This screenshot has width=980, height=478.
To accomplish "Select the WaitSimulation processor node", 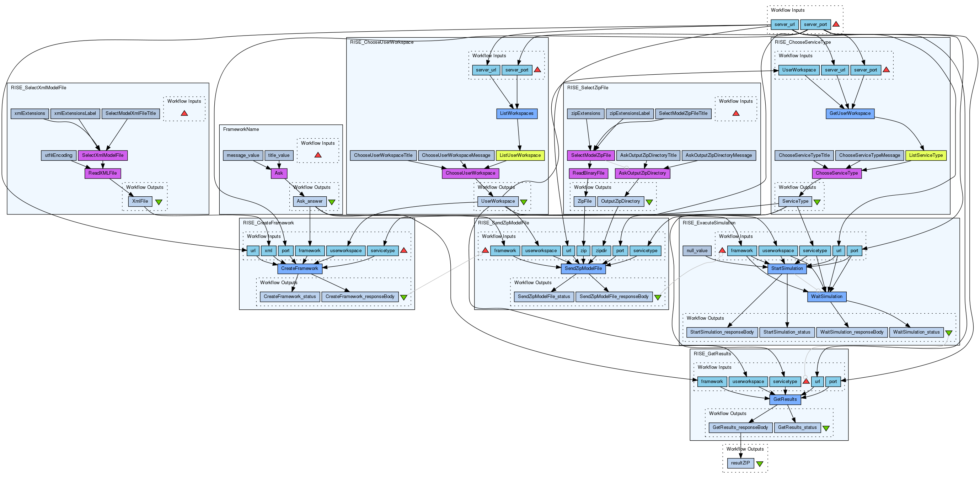I will [827, 297].
